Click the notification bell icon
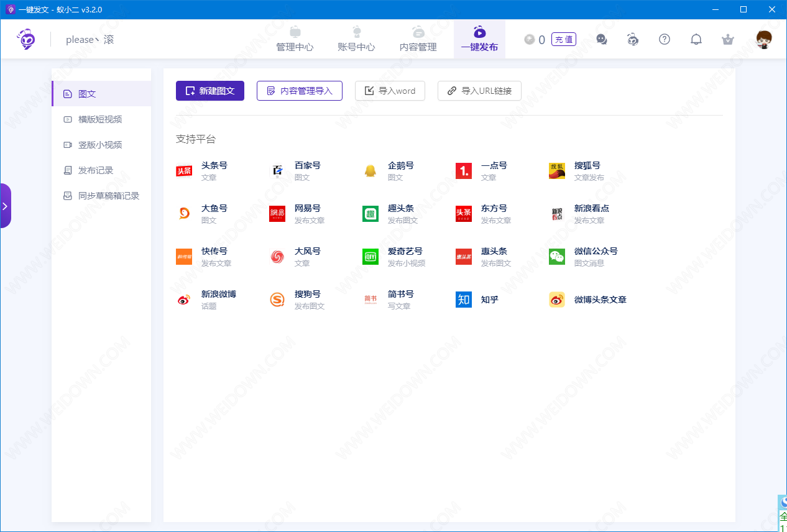Screen dimensions: 787x532 point(696,40)
